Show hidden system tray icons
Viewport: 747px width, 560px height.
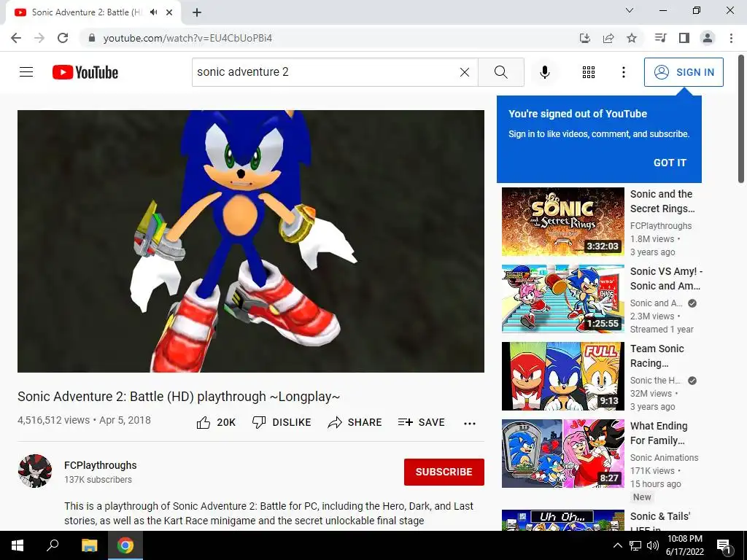point(617,545)
